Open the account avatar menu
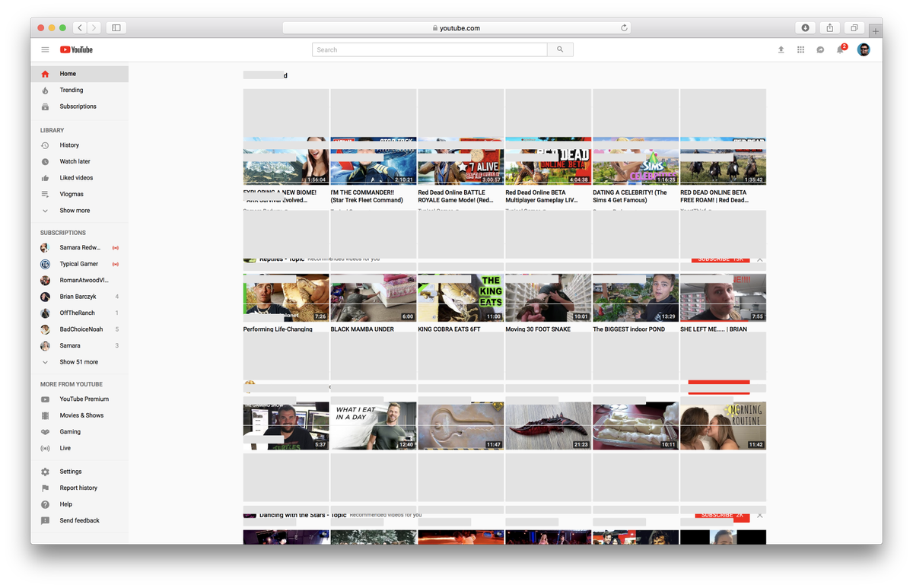Screen dimensions: 913x588 pos(864,49)
